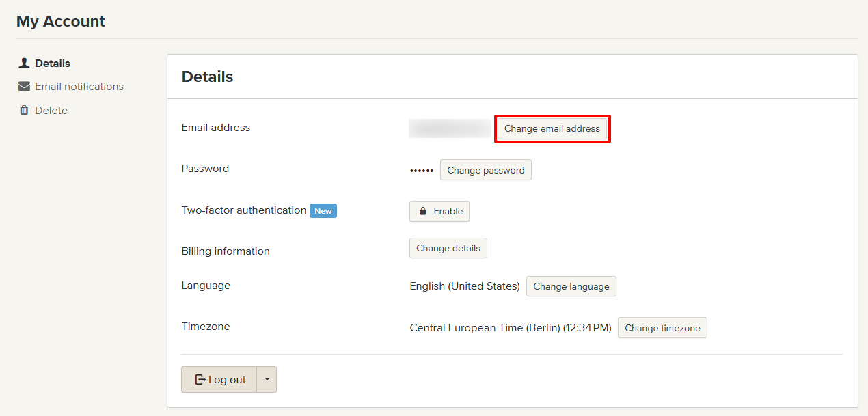The height and width of the screenshot is (416, 868).
Task: Click the envelope icon for Email notifications
Action: click(24, 87)
